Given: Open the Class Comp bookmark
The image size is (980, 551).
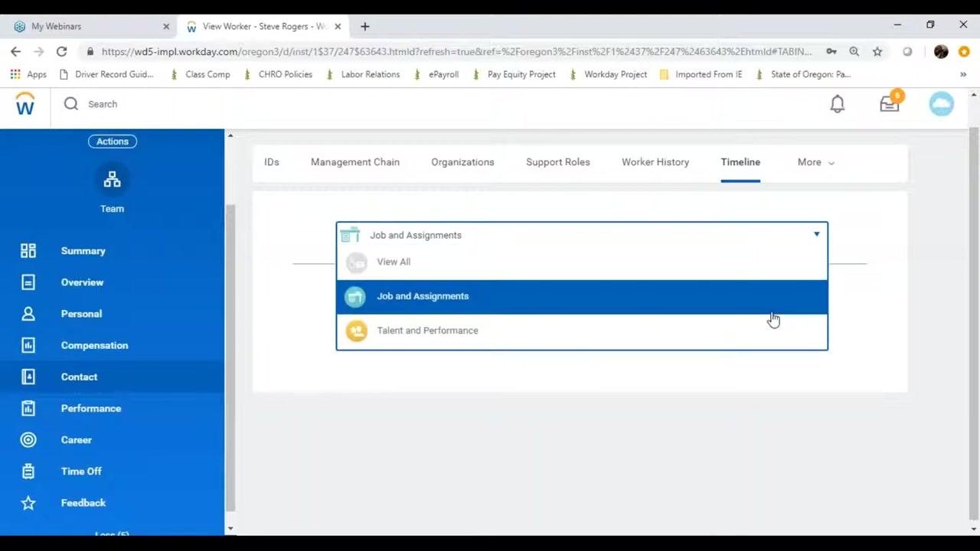Looking at the screenshot, I should point(200,74).
